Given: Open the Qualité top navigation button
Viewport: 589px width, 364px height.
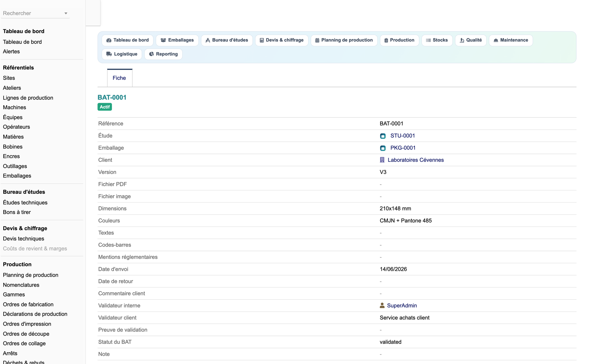Looking at the screenshot, I should pos(471,40).
